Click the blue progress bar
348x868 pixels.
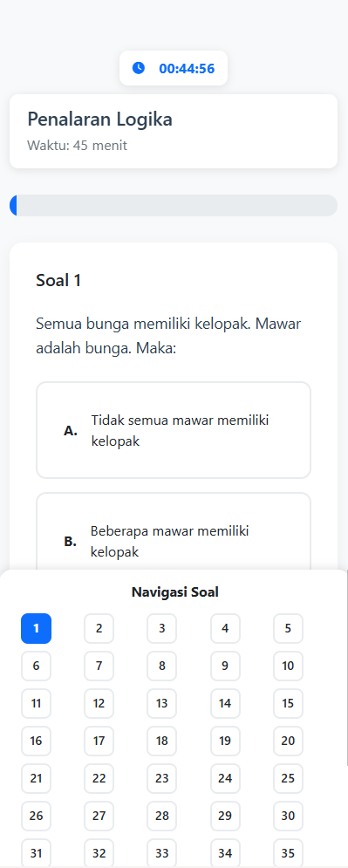pyautogui.click(x=174, y=205)
